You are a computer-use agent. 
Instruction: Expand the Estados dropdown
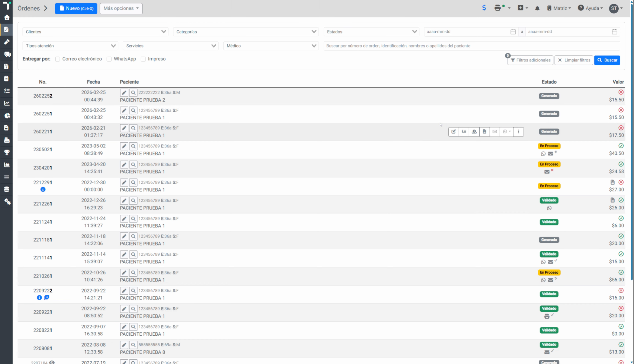point(371,32)
